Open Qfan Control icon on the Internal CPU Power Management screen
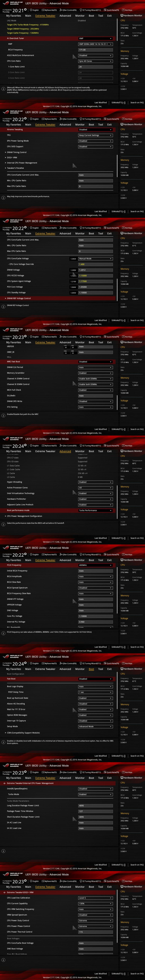Viewport: 145px width, 980px height. (x=61, y=772)
